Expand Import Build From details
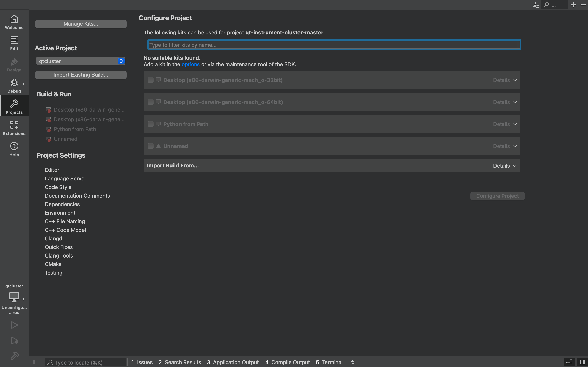The height and width of the screenshot is (367, 588). (x=504, y=166)
